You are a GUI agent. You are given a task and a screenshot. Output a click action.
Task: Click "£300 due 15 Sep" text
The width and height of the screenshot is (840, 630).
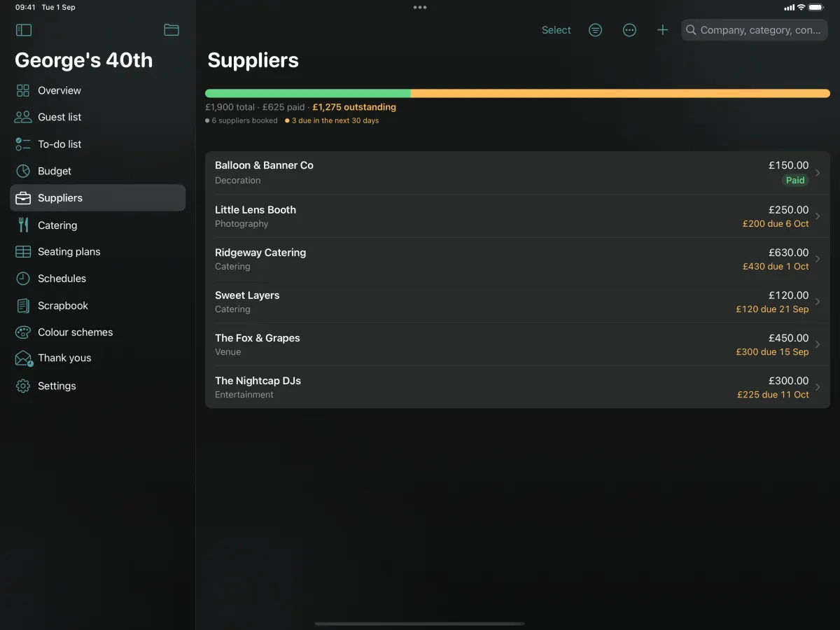click(x=772, y=352)
